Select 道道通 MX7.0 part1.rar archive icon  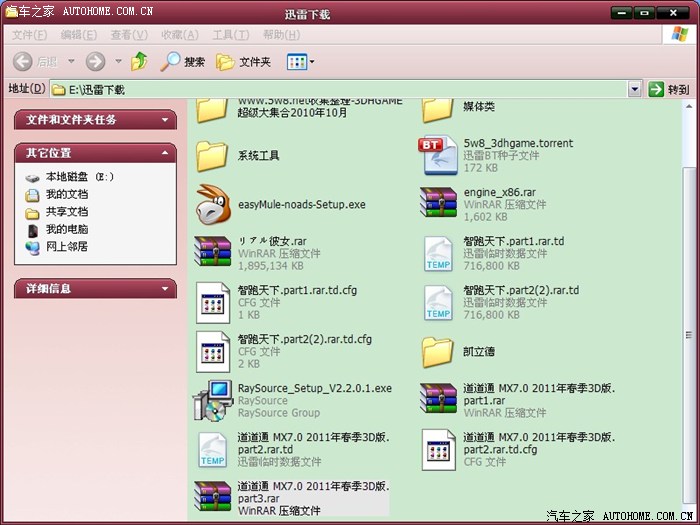[438, 399]
